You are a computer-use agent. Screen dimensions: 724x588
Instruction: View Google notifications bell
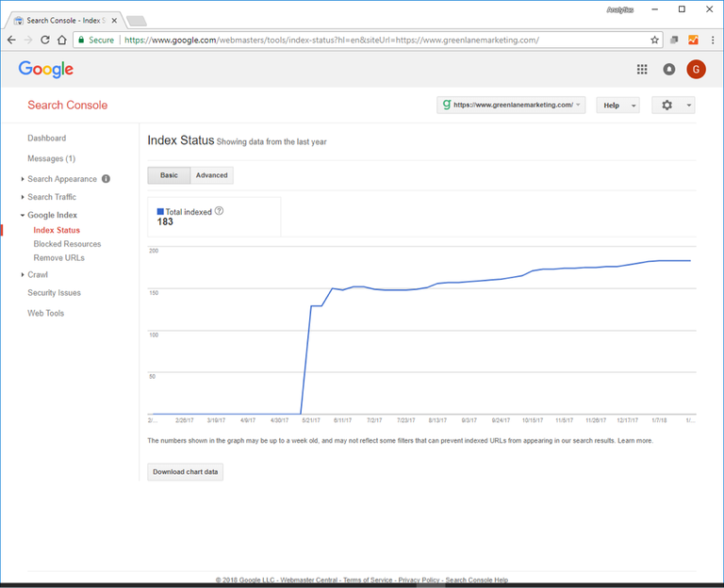[668, 69]
